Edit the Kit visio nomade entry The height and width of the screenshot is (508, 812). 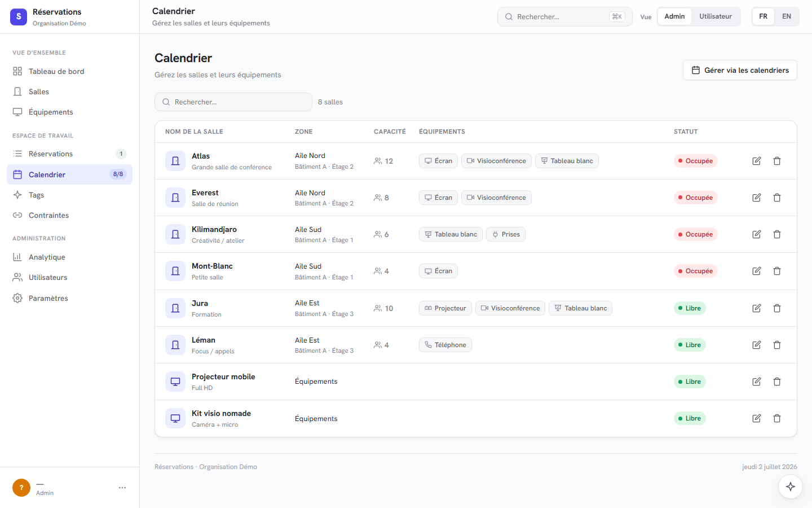pos(757,418)
